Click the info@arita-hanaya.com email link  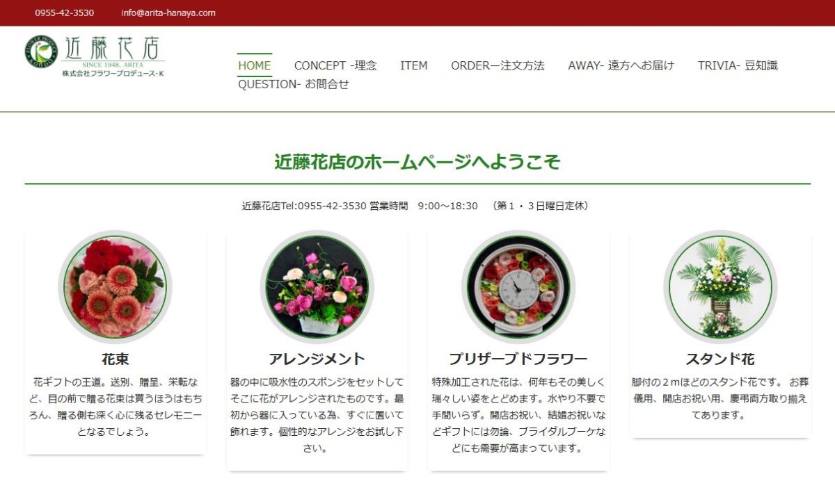168,13
